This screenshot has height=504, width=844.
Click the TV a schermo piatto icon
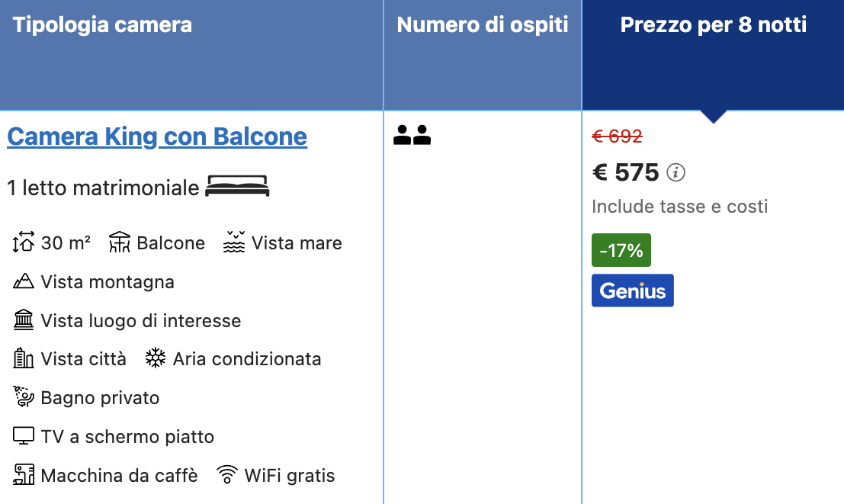coord(24,437)
